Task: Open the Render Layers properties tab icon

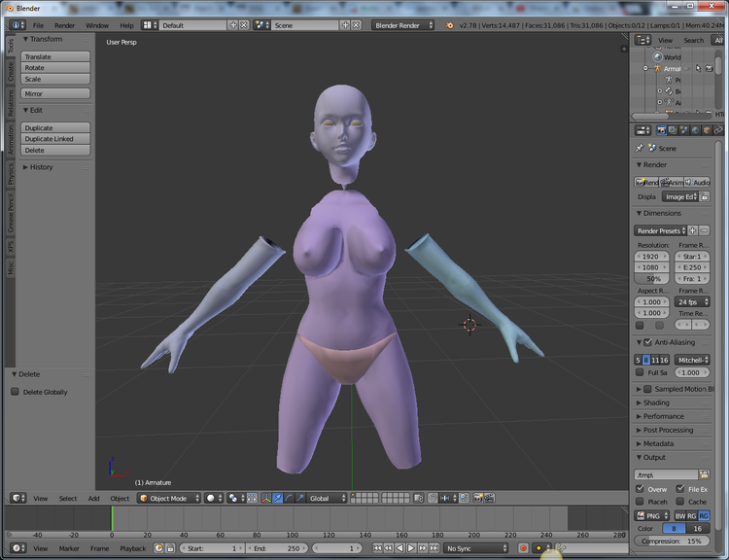Action: pyautogui.click(x=673, y=130)
